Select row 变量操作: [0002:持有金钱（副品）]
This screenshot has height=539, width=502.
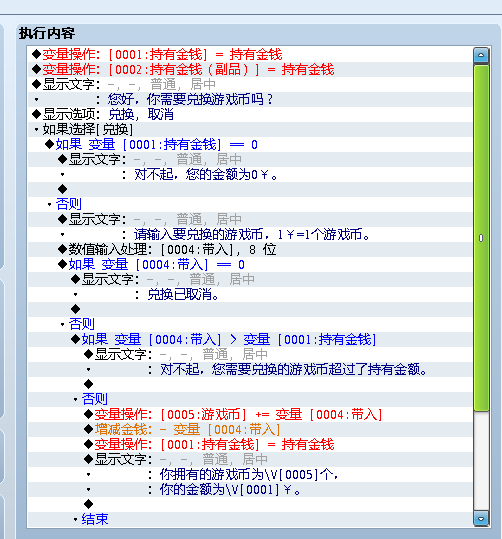click(250, 69)
